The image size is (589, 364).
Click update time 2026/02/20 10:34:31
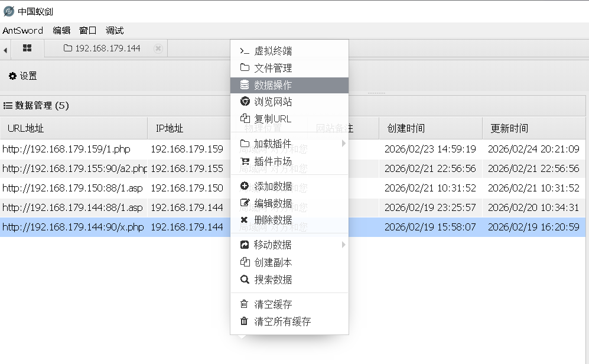click(x=533, y=208)
